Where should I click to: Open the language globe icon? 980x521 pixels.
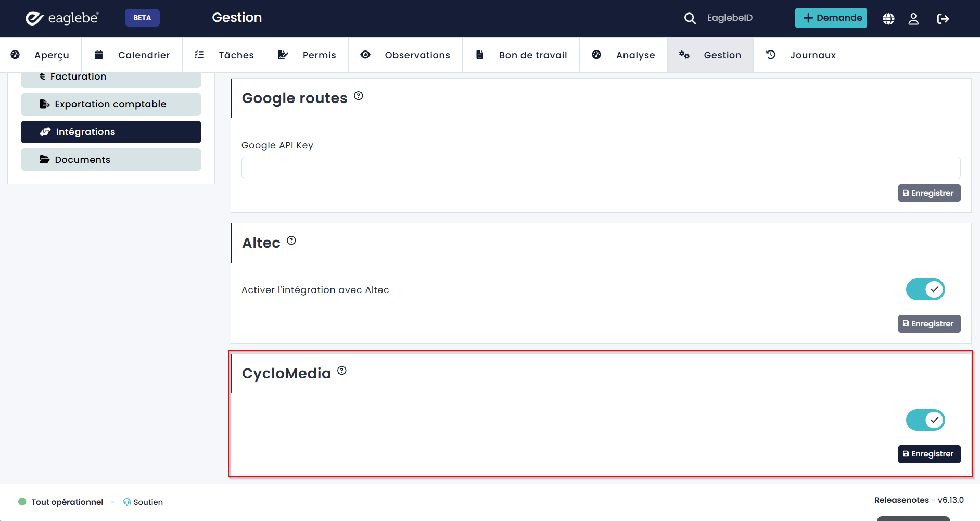click(888, 19)
